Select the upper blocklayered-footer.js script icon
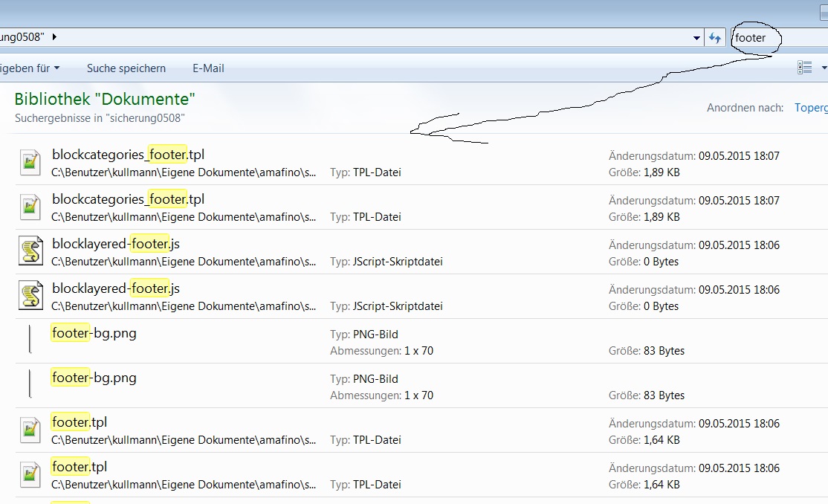The height and width of the screenshot is (504, 828). pyautogui.click(x=30, y=251)
